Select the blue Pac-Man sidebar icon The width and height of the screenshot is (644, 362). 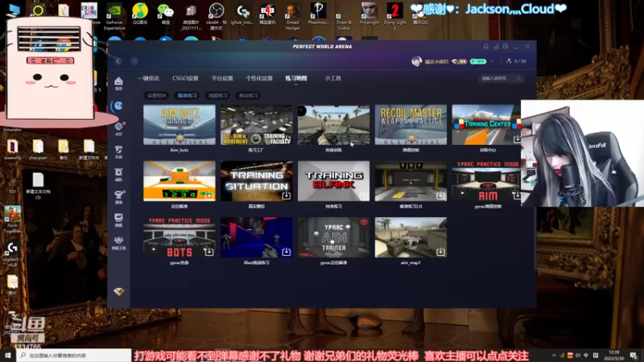point(118,106)
